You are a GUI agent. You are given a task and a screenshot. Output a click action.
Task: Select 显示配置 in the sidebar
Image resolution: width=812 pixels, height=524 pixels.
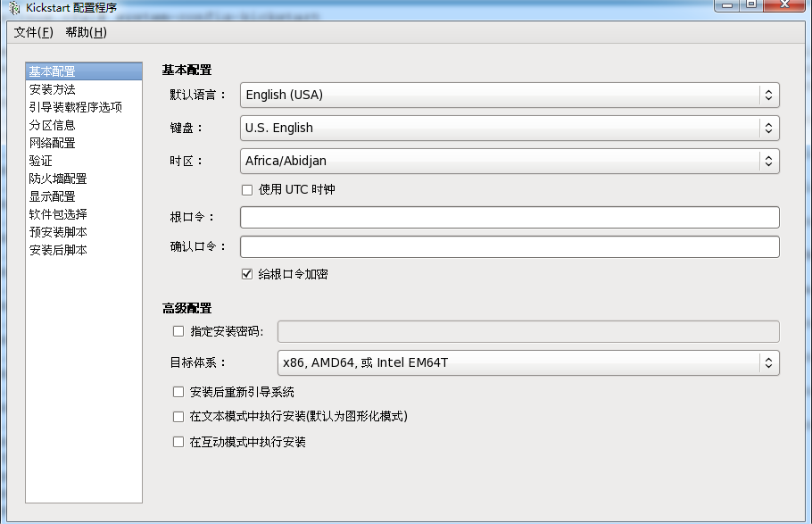[x=84, y=196]
